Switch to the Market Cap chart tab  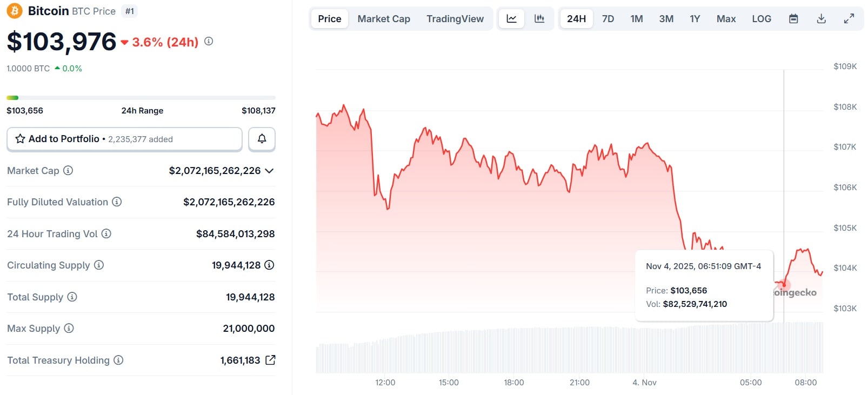click(x=384, y=19)
